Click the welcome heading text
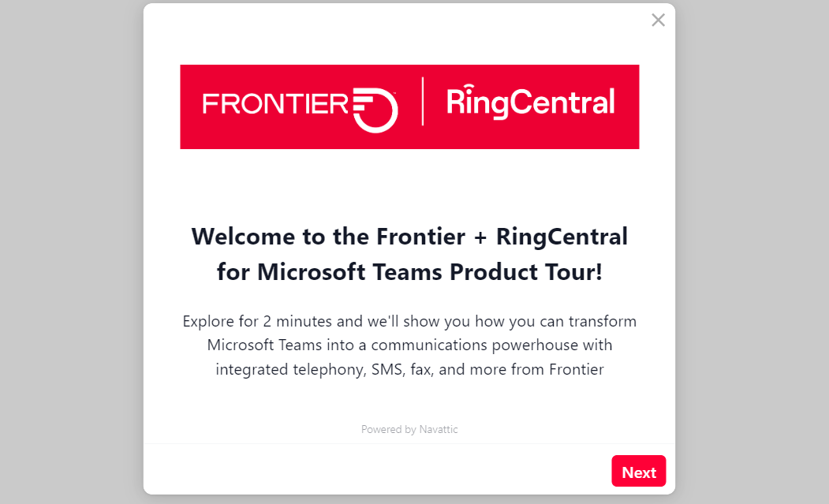Viewport: 829px width, 504px height. (x=409, y=254)
